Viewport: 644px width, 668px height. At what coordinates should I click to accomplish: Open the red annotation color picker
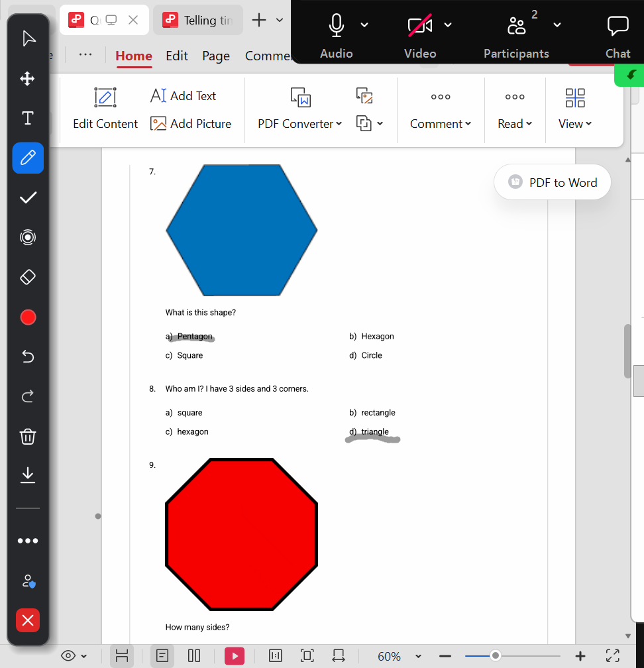[x=28, y=317]
